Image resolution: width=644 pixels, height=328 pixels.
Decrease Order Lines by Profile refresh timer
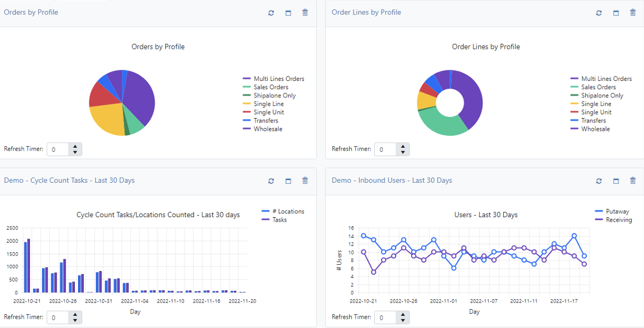pyautogui.click(x=403, y=152)
